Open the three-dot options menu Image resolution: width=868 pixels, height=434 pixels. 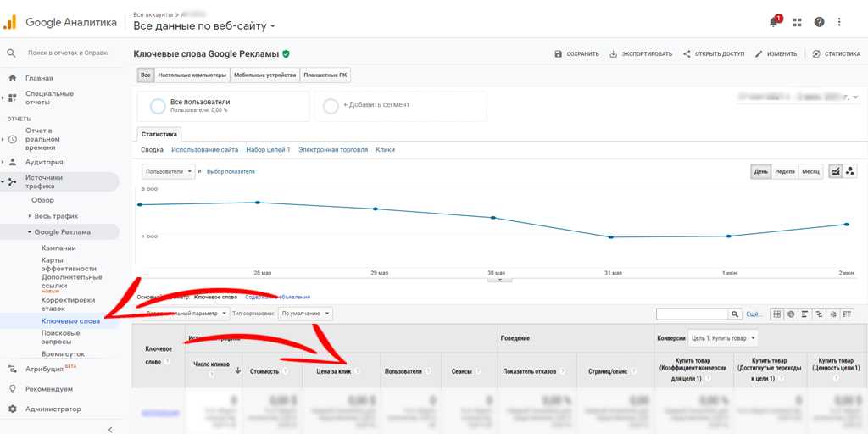840,22
